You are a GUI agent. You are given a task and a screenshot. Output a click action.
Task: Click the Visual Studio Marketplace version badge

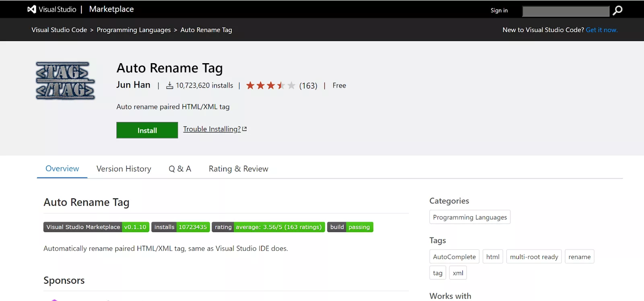96,227
